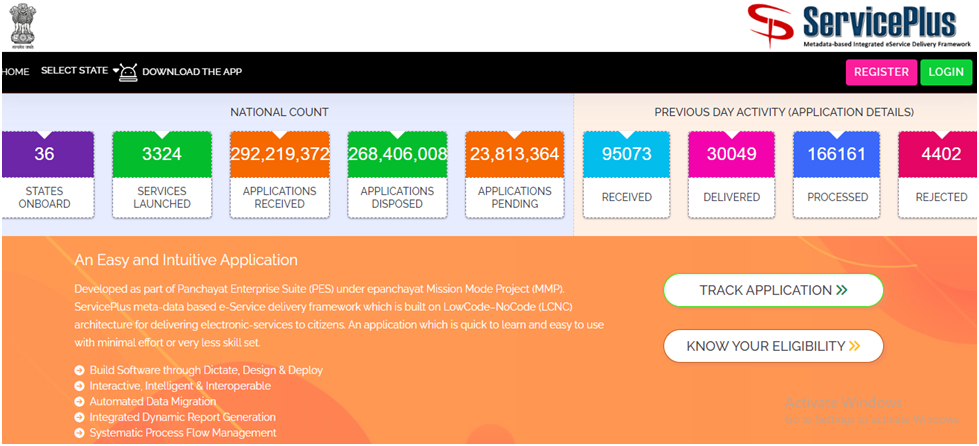Click 'Automated Data Migration' text
The height and width of the screenshot is (446, 979).
(152, 402)
